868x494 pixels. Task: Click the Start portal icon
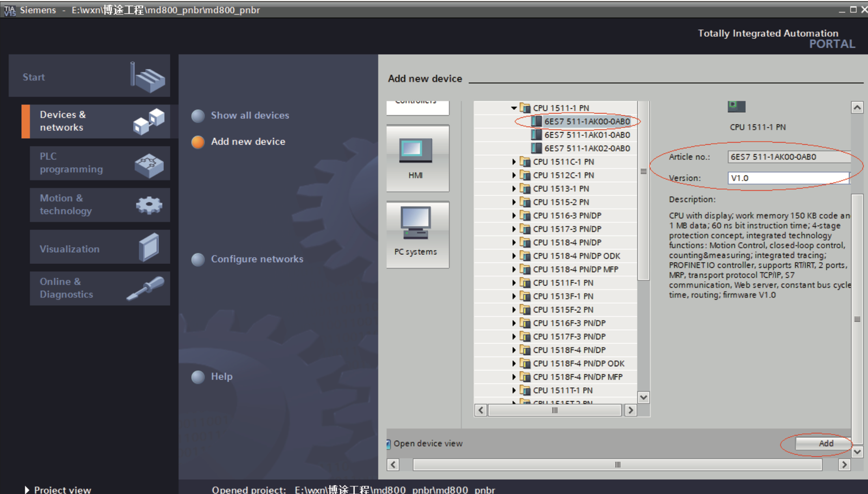[x=147, y=77]
